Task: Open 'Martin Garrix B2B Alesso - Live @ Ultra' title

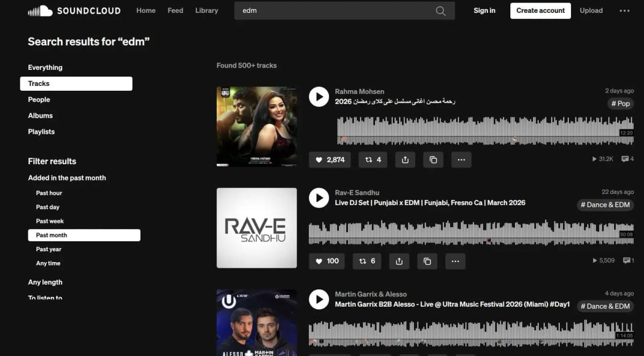Action: 452,304
